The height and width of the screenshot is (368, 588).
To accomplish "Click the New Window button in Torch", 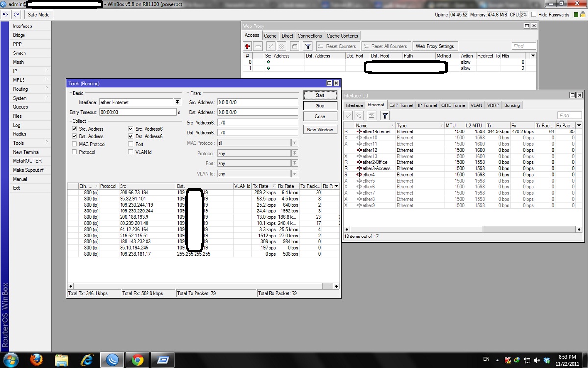I will (320, 130).
